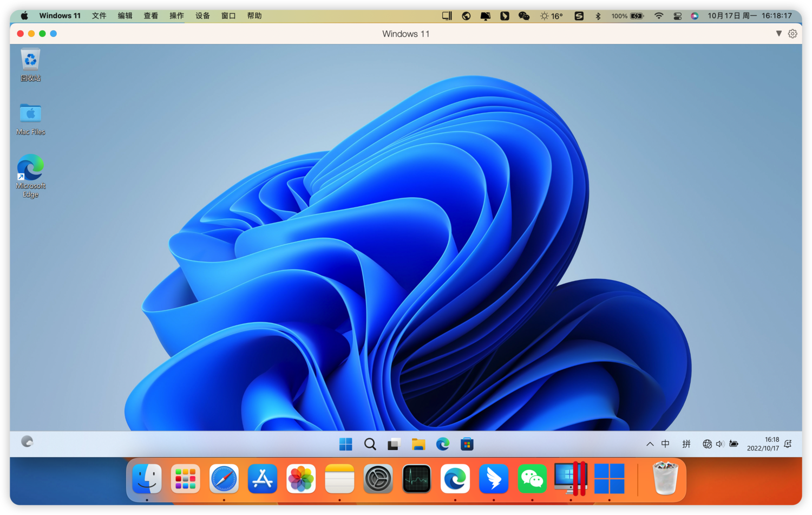The height and width of the screenshot is (515, 812).
Task: Click the globe menu bar icon
Action: click(466, 16)
